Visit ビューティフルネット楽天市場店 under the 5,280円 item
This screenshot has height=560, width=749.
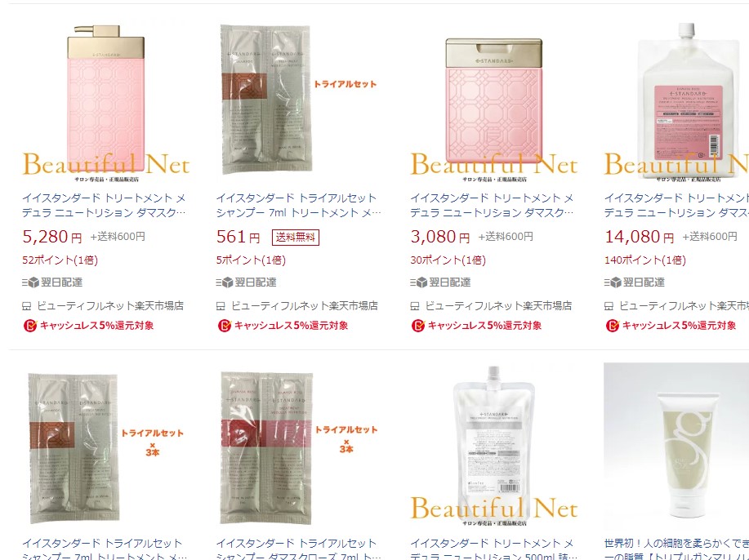click(x=110, y=306)
